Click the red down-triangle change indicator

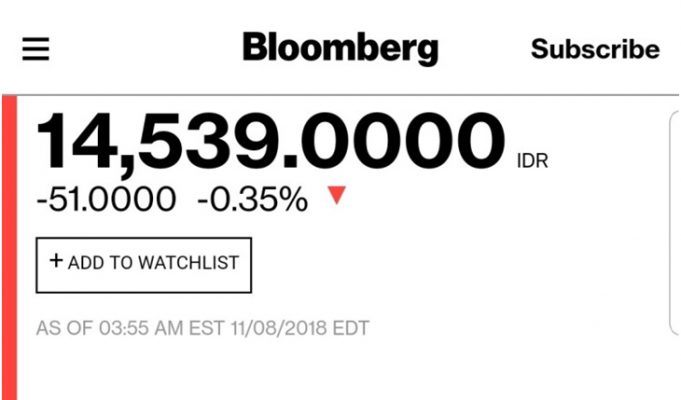(x=336, y=196)
